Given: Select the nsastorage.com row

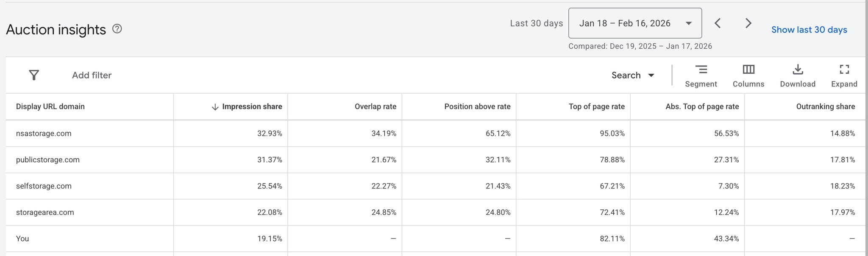Looking at the screenshot, I should click(x=44, y=134).
